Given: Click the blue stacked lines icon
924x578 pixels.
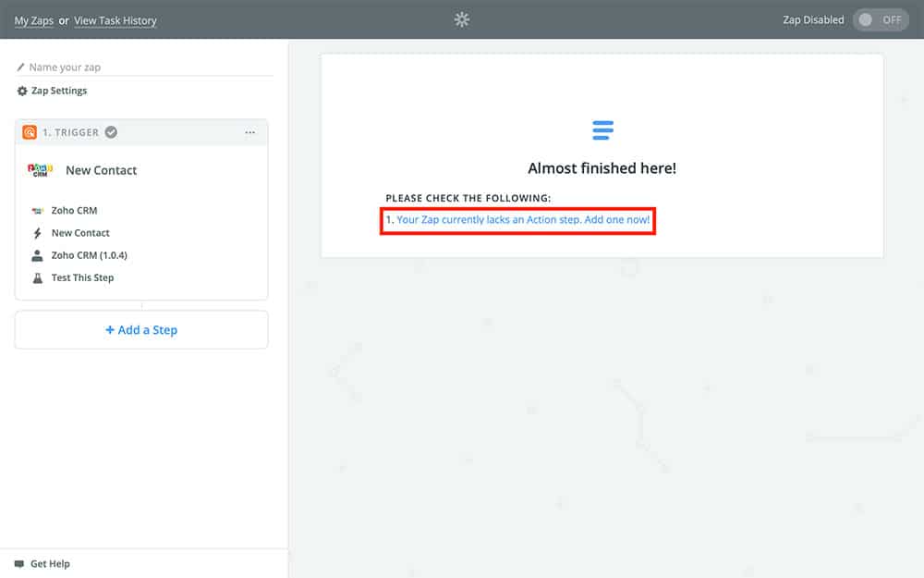Looking at the screenshot, I should 602,130.
